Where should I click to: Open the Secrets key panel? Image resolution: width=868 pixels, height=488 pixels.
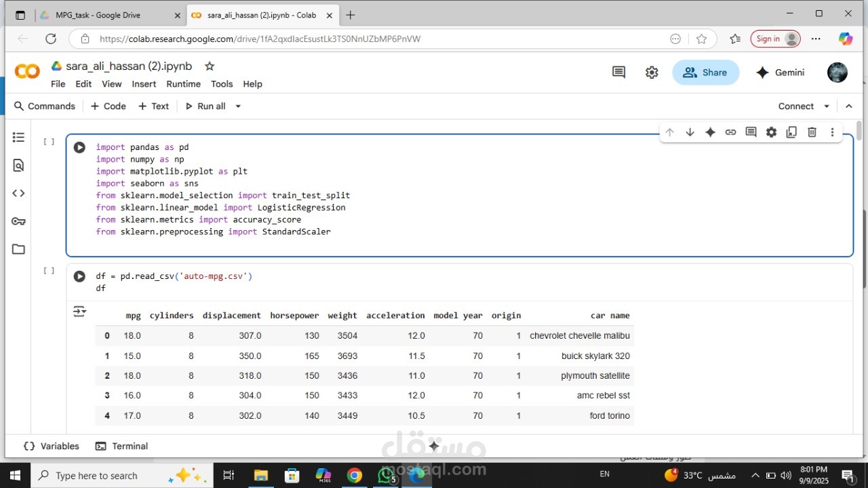click(x=18, y=221)
